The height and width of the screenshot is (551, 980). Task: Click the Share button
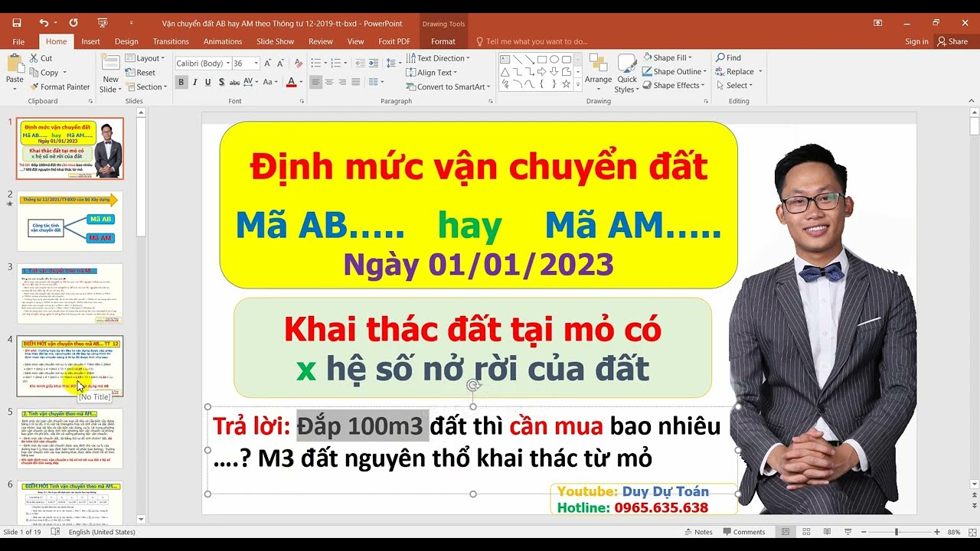point(953,41)
